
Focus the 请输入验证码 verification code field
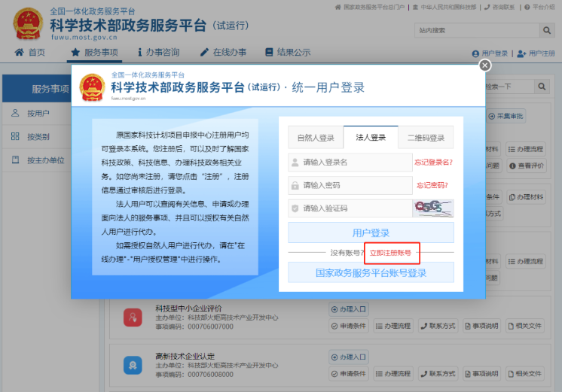pyautogui.click(x=350, y=208)
